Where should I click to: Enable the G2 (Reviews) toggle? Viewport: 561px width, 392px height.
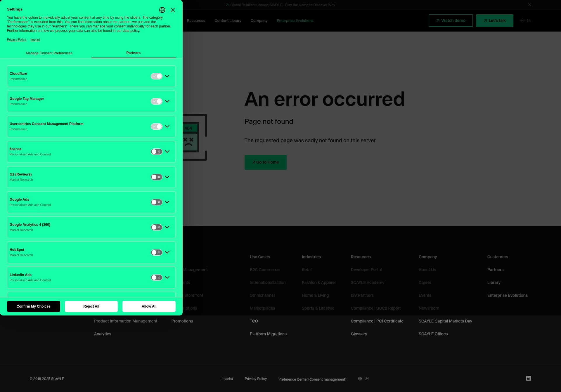(x=157, y=177)
